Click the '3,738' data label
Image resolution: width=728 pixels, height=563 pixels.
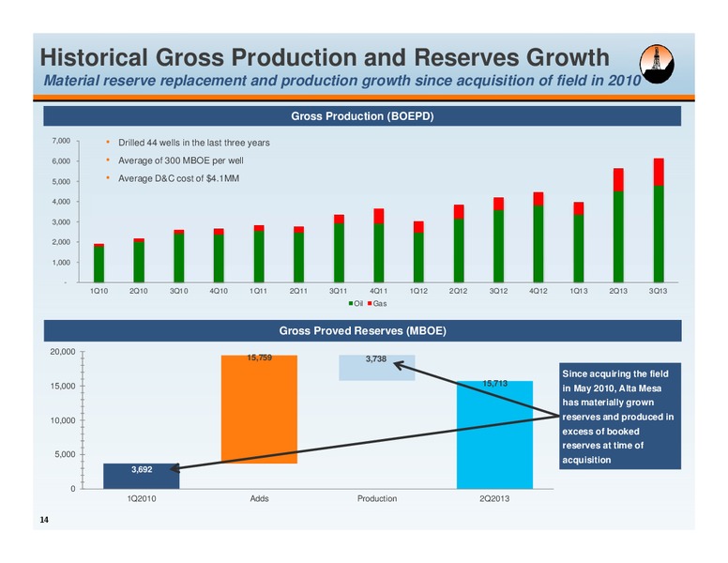point(376,358)
